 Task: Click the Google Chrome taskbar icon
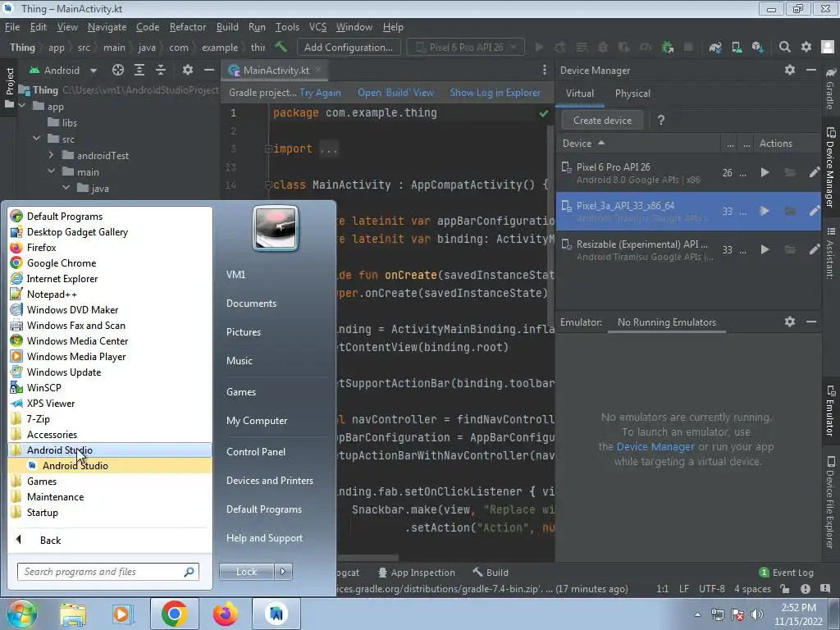(x=174, y=614)
